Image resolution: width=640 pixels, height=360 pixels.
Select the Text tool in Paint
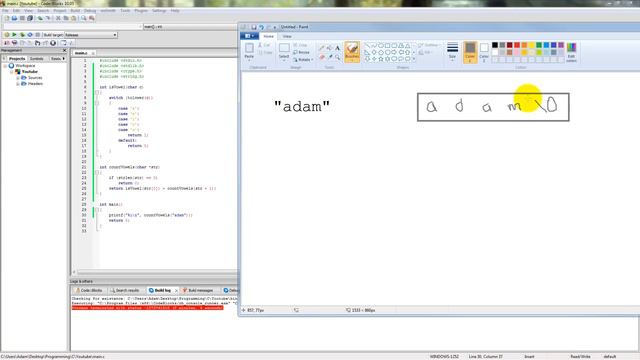point(338,48)
